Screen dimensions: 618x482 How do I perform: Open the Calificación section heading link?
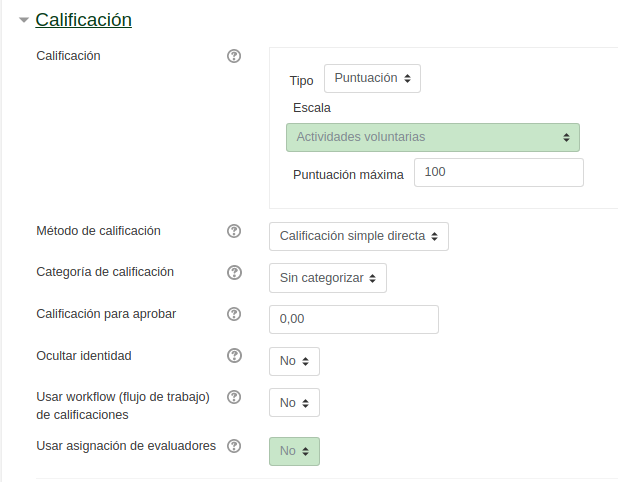[84, 20]
